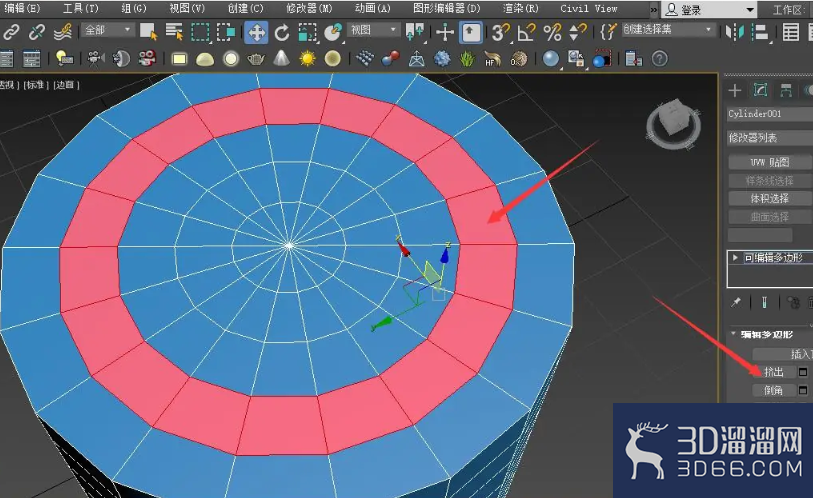The width and height of the screenshot is (813, 498).
Task: Click the sun light icon
Action: pyautogui.click(x=307, y=59)
